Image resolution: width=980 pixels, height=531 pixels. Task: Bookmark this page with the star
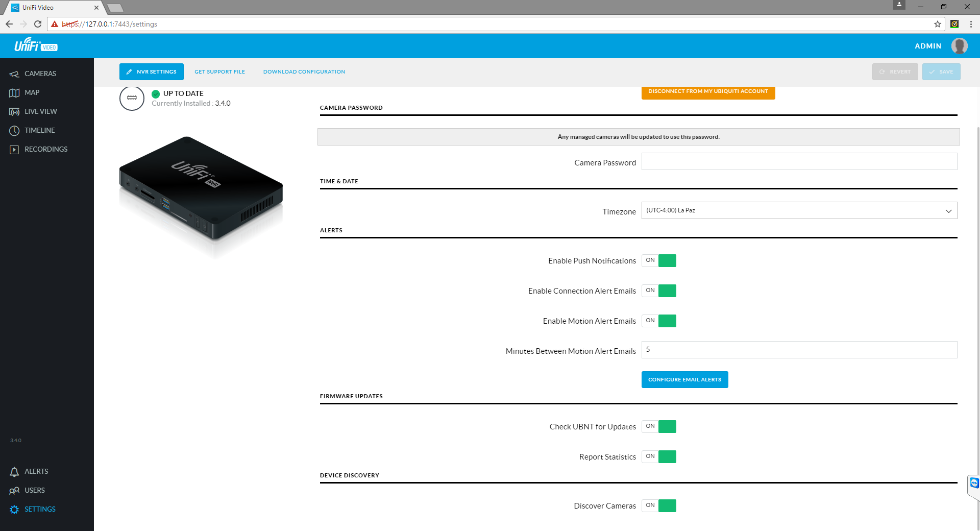pos(937,24)
